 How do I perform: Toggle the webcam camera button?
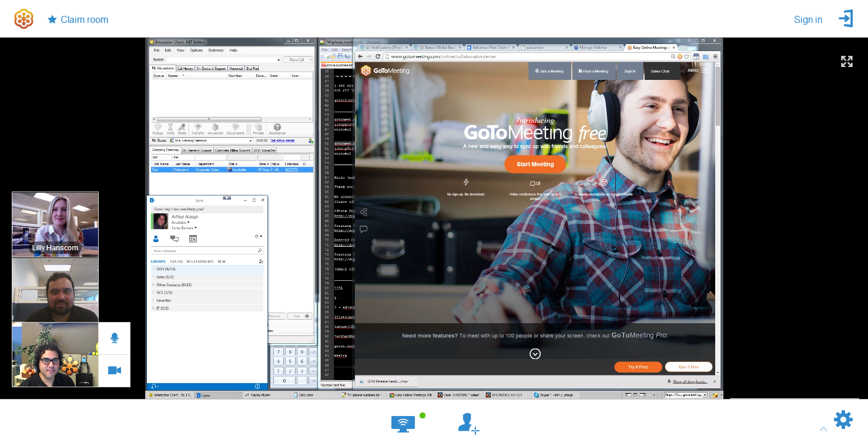click(x=115, y=370)
